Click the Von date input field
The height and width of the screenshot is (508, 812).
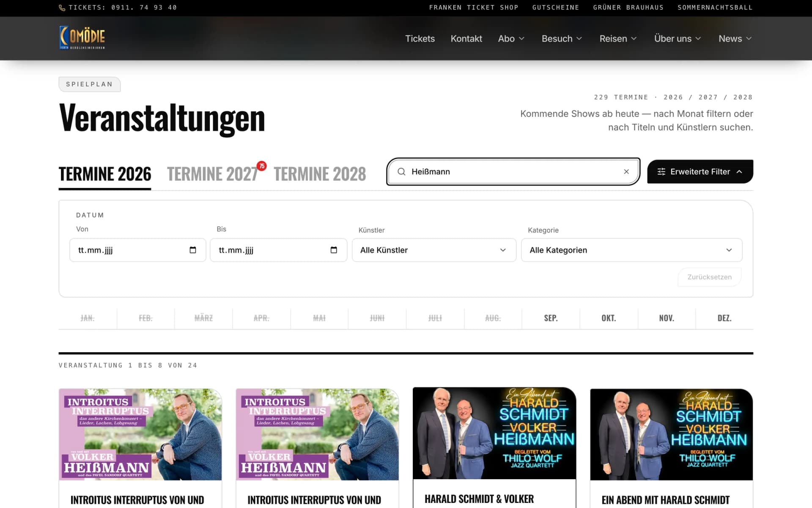(137, 250)
